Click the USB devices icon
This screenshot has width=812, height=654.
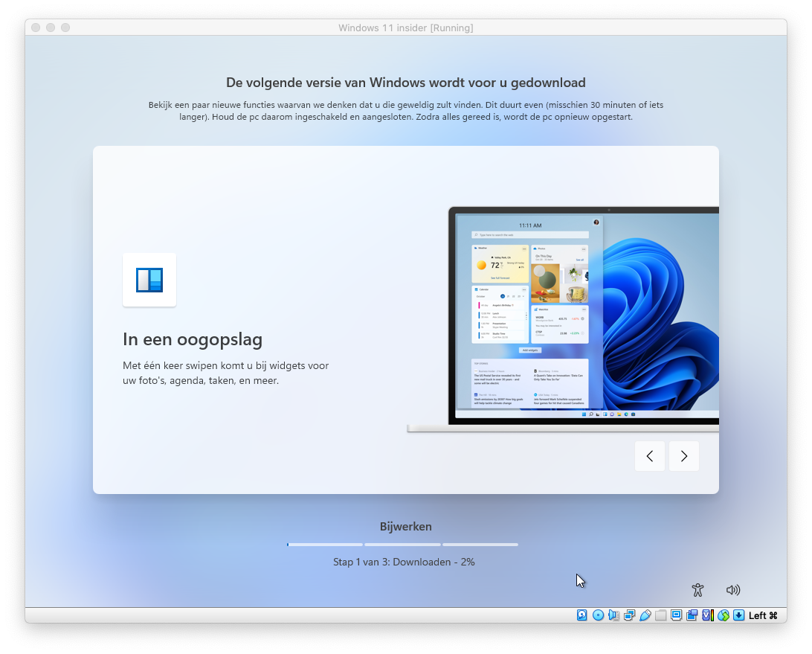point(645,615)
